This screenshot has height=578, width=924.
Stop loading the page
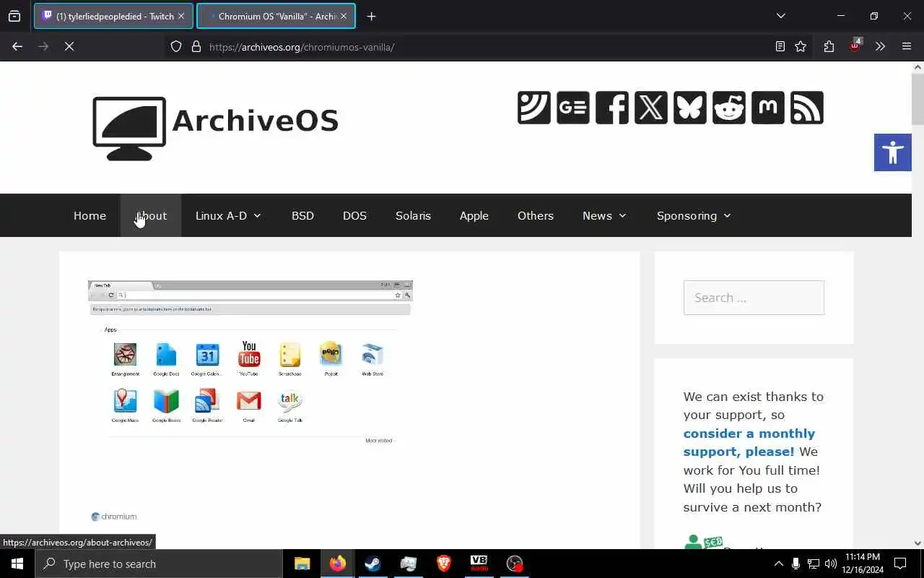(x=69, y=46)
